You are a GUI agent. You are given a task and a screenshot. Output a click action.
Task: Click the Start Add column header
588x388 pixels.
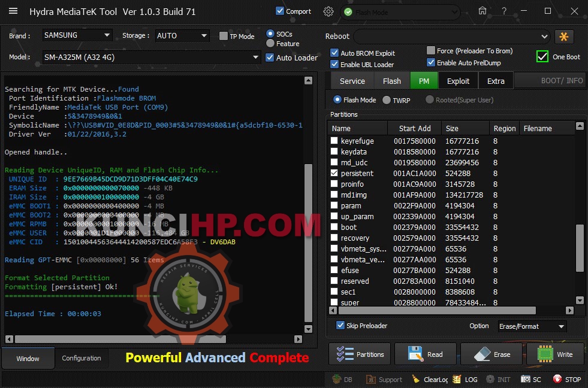pyautogui.click(x=414, y=129)
